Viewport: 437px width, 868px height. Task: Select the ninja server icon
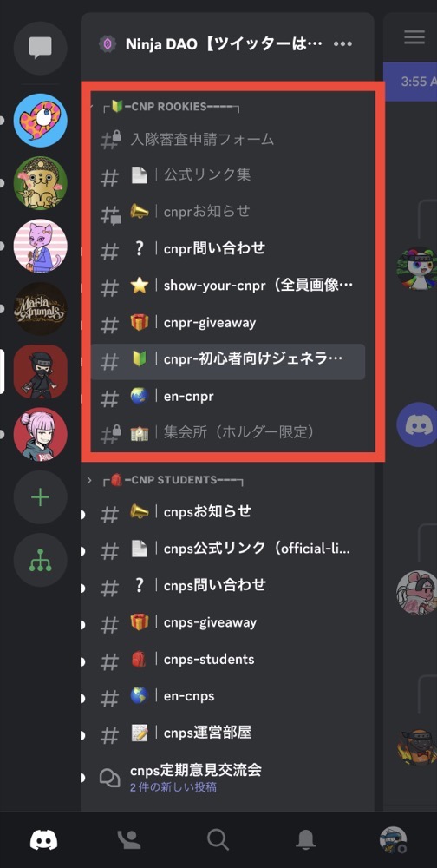(x=41, y=372)
